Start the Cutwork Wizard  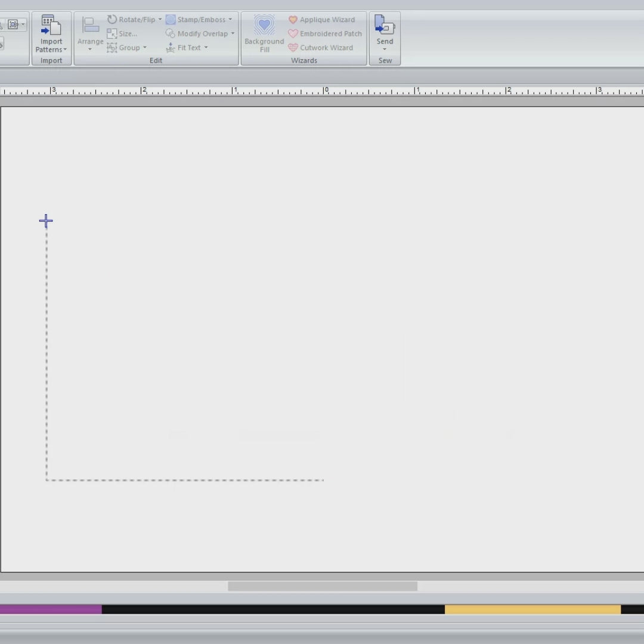[x=320, y=48]
